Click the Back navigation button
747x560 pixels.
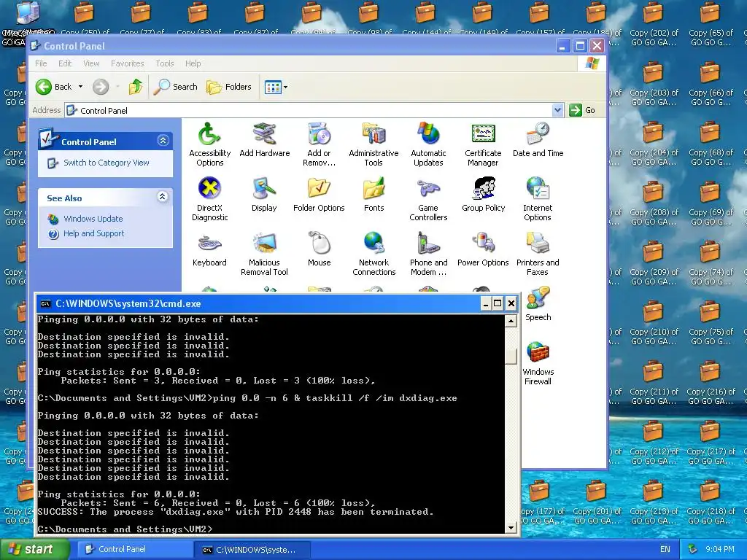pyautogui.click(x=54, y=87)
